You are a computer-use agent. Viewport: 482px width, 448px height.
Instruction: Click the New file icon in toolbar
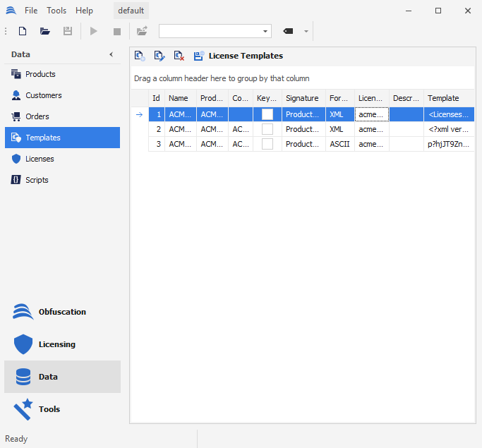coord(23,31)
